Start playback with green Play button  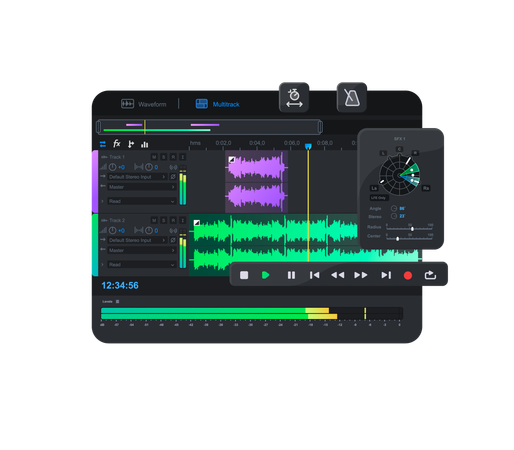(266, 275)
